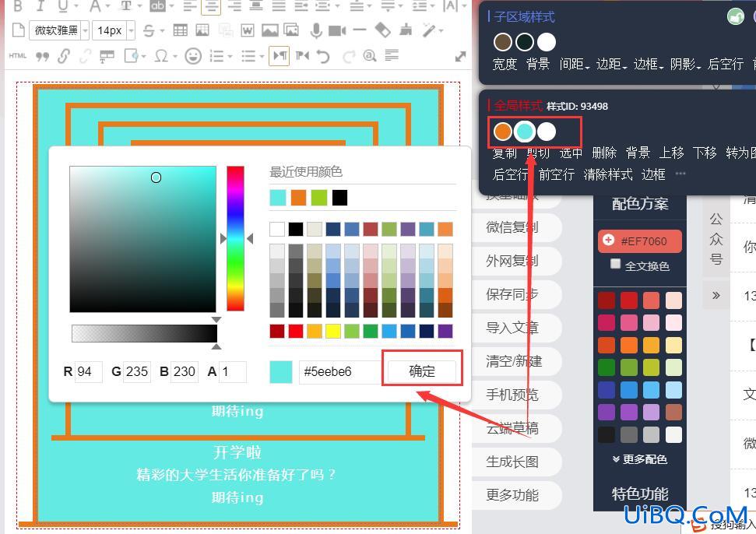The height and width of the screenshot is (534, 756).
Task: Click the brown sub-region style swatch
Action: pyautogui.click(x=503, y=42)
